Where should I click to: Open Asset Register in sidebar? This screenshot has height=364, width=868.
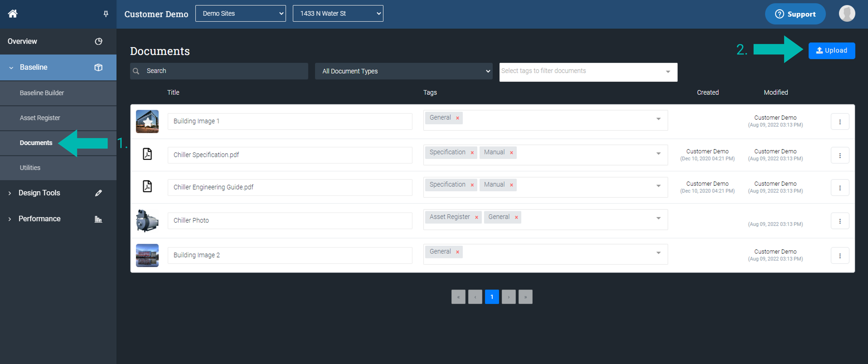tap(58, 118)
